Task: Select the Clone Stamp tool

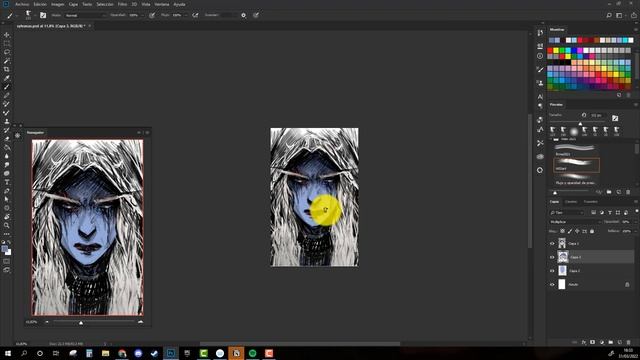Action: [x=7, y=121]
